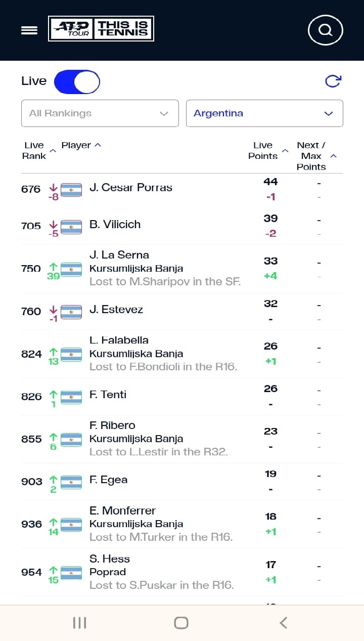Screen dimensions: 364x641
Task: Select S. Hess player name
Action: [x=110, y=559]
